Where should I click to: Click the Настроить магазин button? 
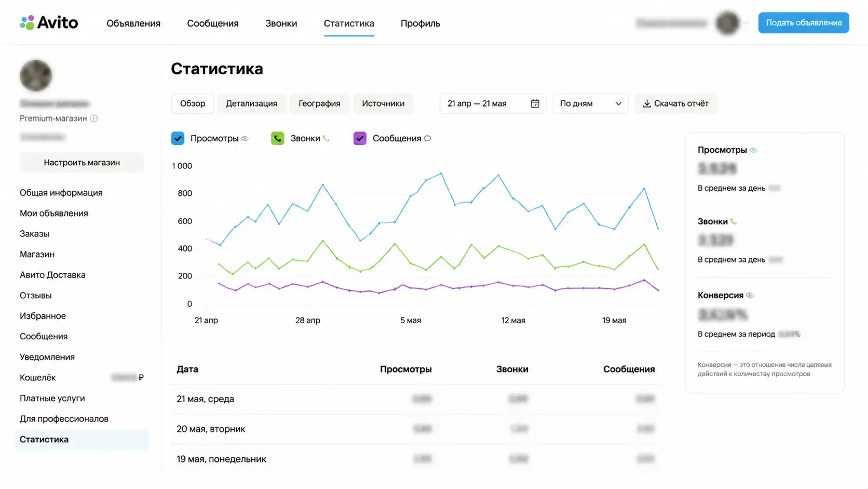click(82, 163)
